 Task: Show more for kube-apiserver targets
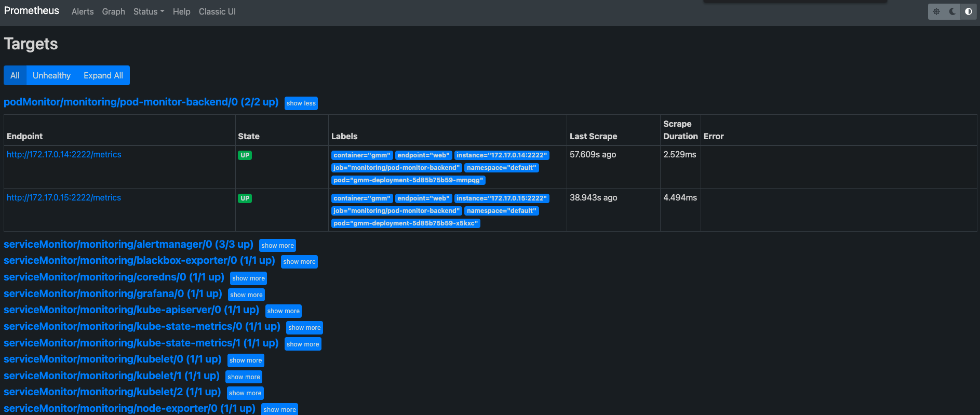tap(283, 311)
